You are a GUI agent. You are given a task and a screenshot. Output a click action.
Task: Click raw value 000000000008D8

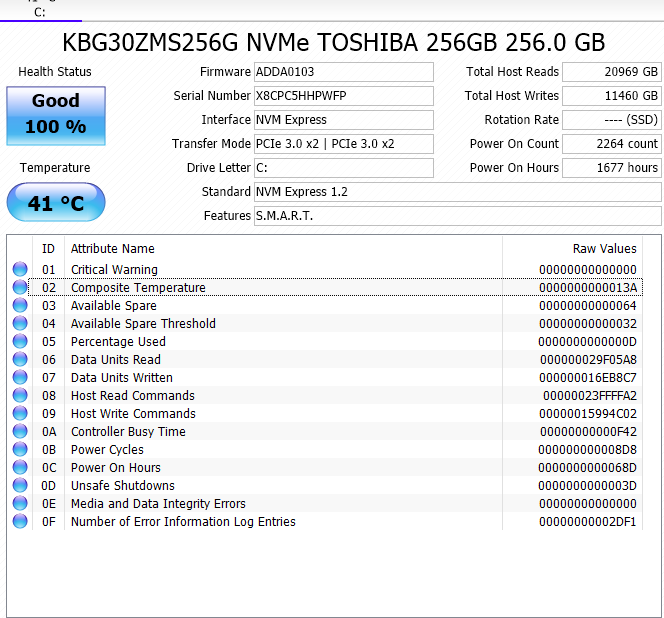[588, 450]
